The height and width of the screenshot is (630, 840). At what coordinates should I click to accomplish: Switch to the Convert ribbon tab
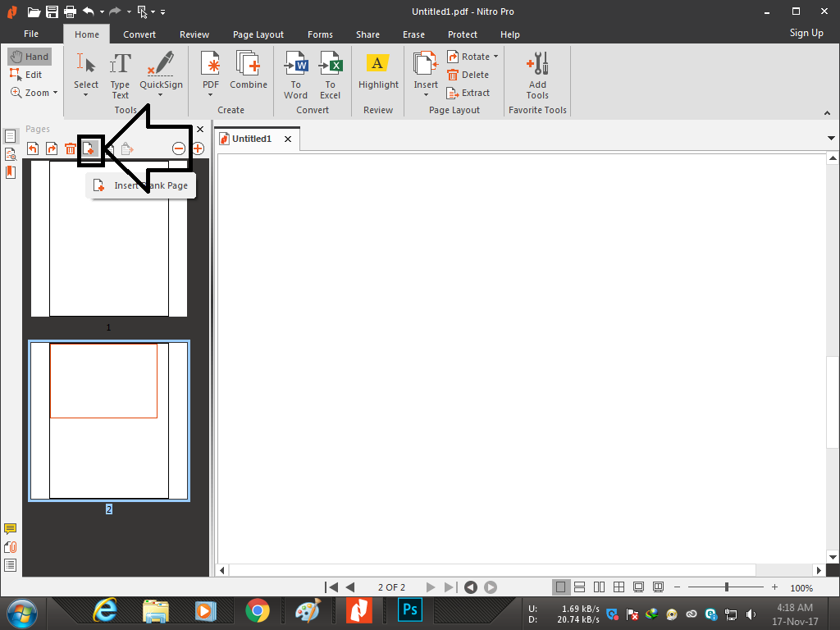139,34
